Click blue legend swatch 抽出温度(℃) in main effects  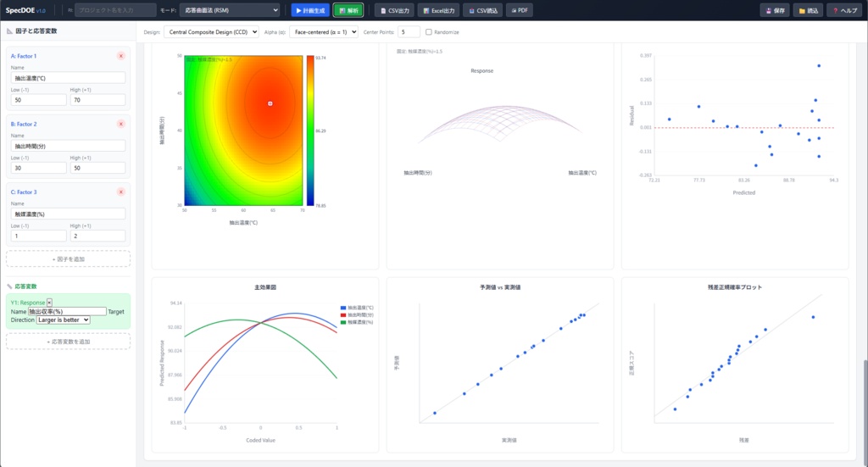[343, 308]
